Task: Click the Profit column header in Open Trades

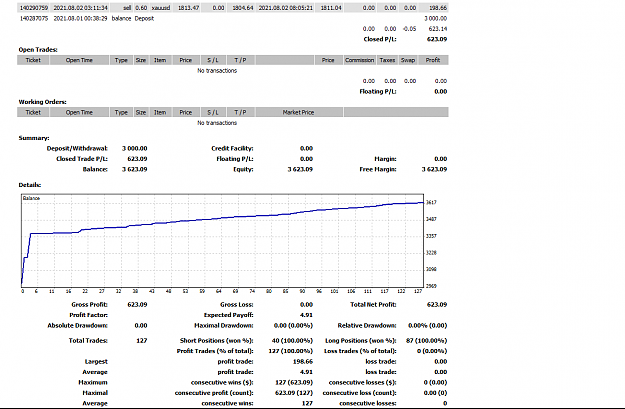Action: point(432,60)
